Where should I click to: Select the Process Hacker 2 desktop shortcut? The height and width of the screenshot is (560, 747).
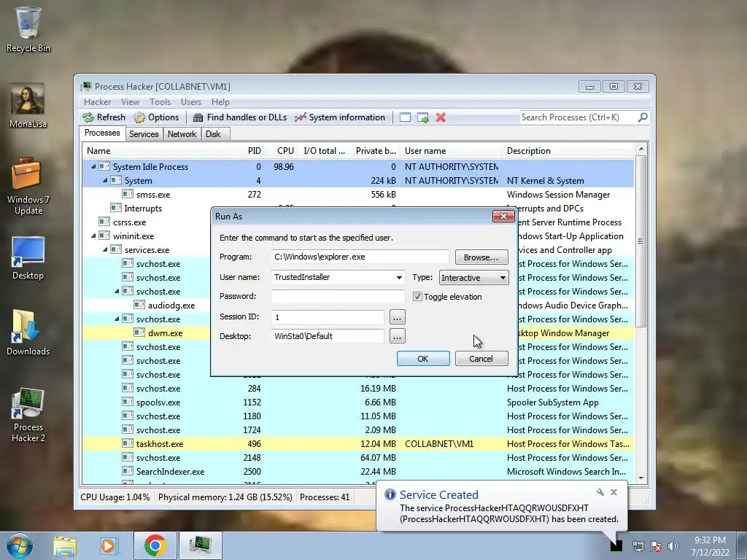pos(28,415)
